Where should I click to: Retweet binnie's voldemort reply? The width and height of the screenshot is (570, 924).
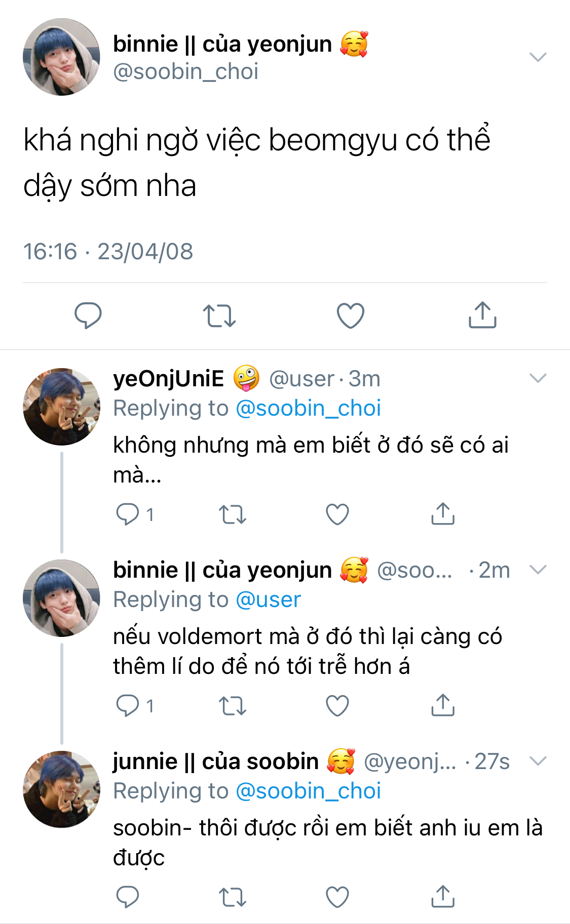click(x=233, y=706)
